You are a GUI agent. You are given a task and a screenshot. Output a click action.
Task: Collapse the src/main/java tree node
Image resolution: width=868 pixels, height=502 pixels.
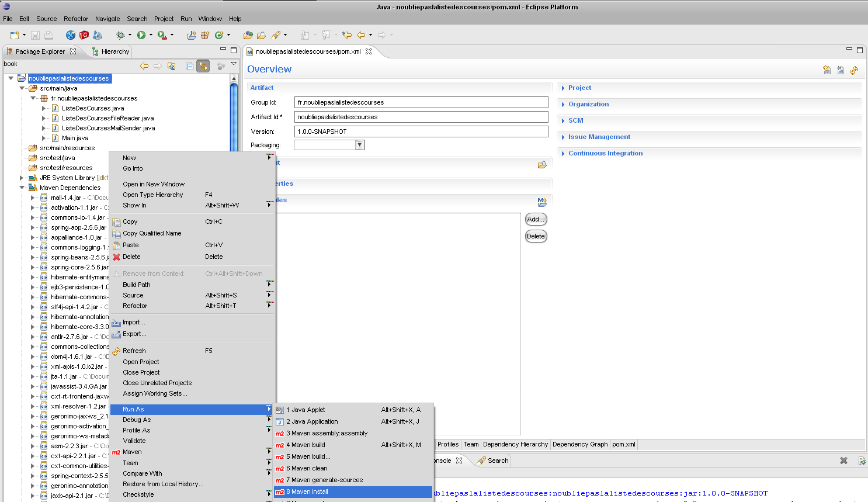22,88
